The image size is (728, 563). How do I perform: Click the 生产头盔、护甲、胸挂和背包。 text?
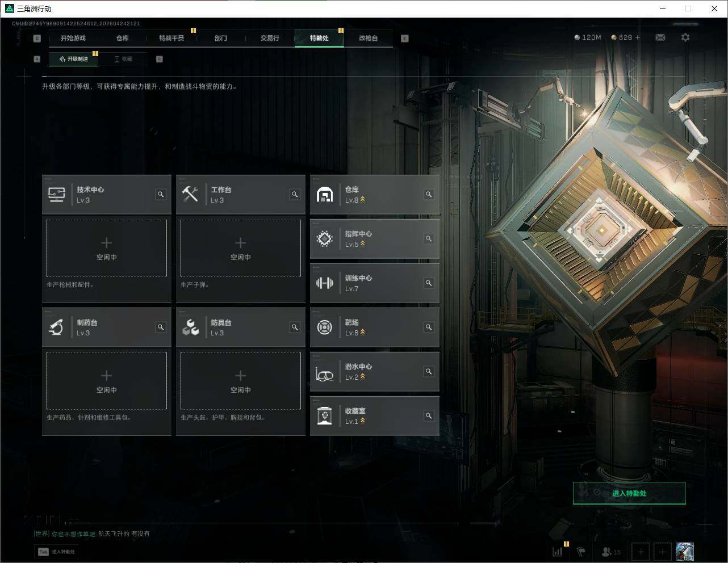coord(223,418)
